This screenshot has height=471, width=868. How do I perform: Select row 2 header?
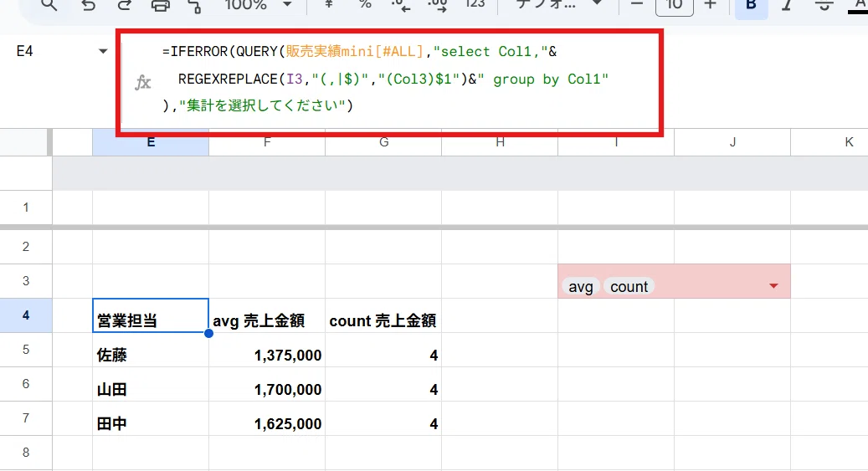click(x=26, y=247)
